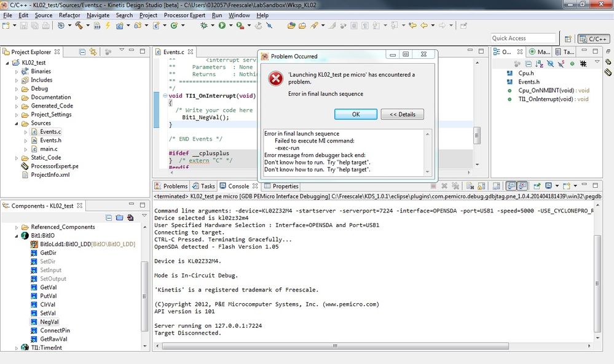Open the Run button dropdown arrow

[x=230, y=25]
